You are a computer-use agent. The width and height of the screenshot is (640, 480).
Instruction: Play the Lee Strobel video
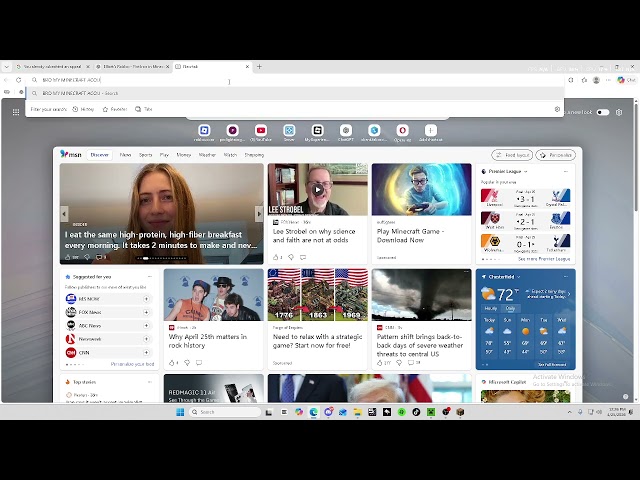tap(318, 189)
